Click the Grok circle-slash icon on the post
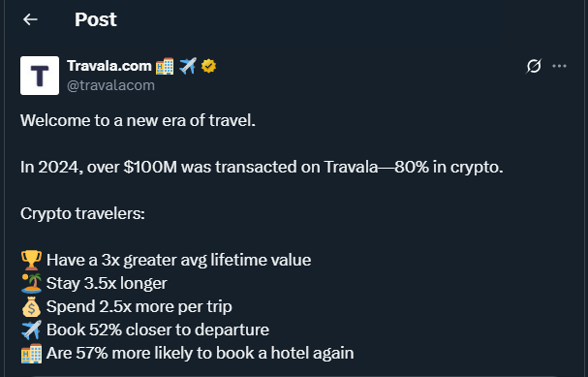Viewport: 588px width, 377px height. click(533, 66)
